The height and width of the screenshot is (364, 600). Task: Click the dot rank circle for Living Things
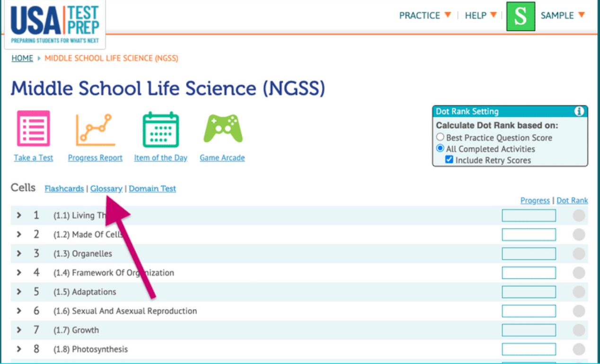(579, 216)
